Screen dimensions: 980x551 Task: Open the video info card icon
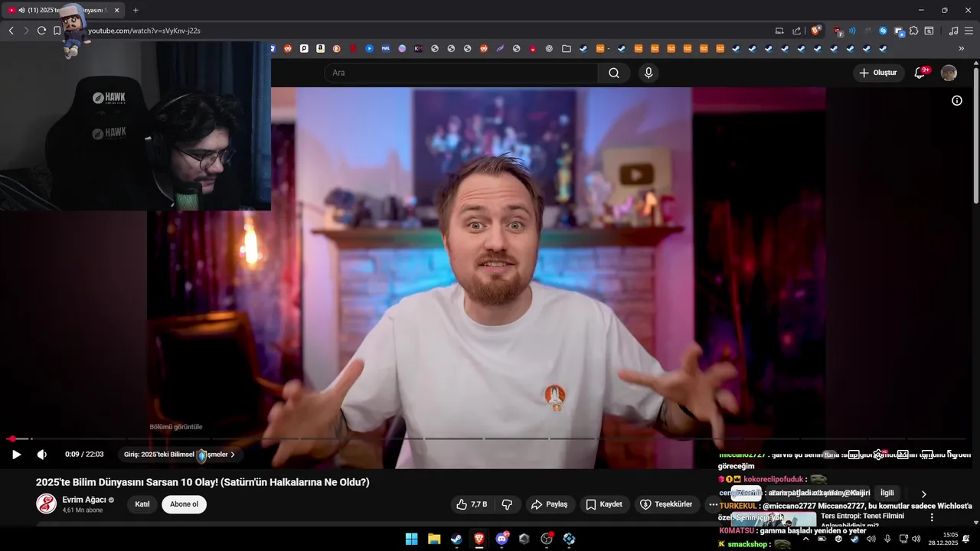[956, 100]
